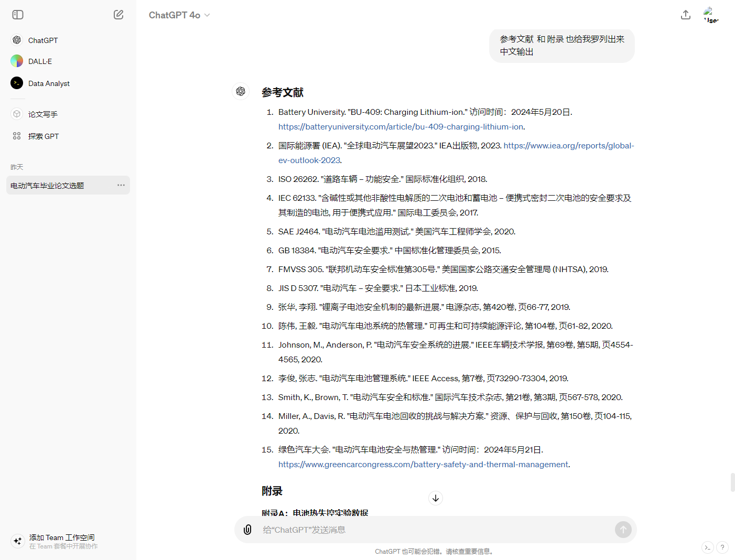The height and width of the screenshot is (560, 735).
Task: Click the paperclip attach file icon
Action: pyautogui.click(x=247, y=530)
